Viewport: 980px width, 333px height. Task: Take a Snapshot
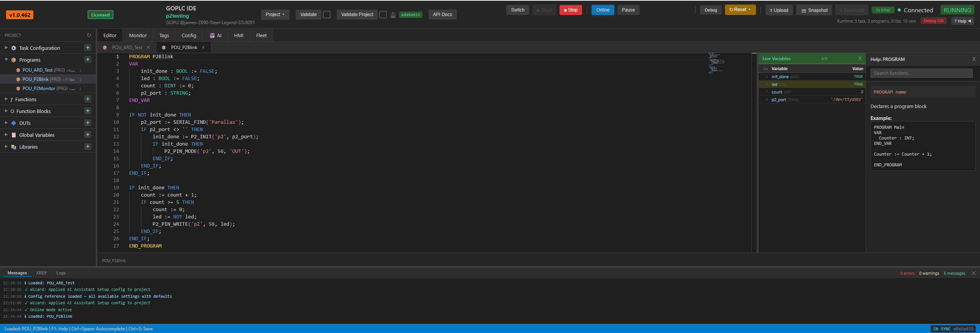coord(814,10)
